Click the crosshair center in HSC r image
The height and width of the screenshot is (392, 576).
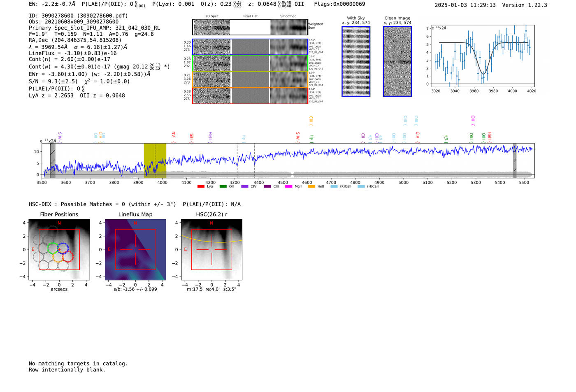[x=211, y=250]
